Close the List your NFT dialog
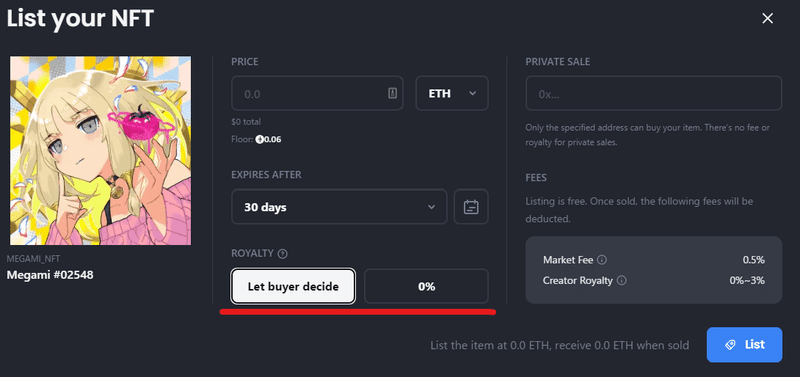The image size is (800, 377). pos(767,19)
